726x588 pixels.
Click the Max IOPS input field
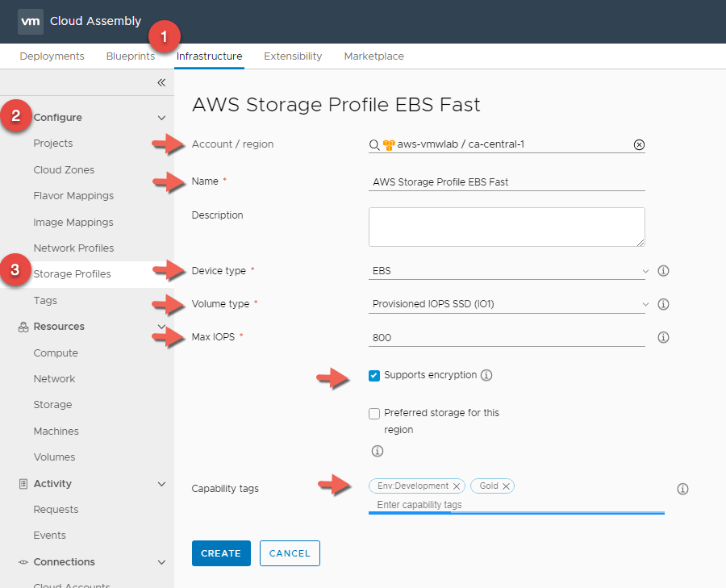(507, 337)
